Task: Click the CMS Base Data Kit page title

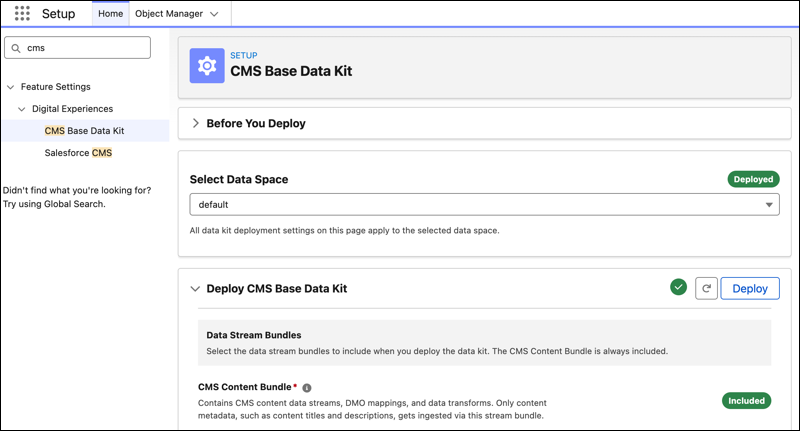Action: (291, 71)
